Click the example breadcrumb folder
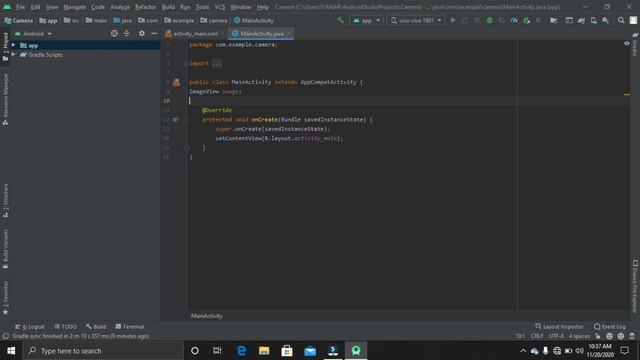 179,20
